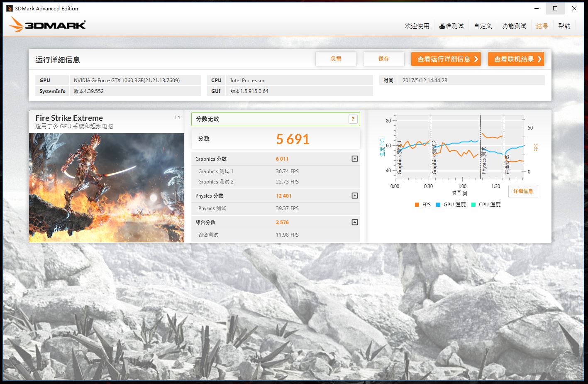588x384 pixels.
Task: Collapse the Physics 分数 section
Action: (354, 196)
